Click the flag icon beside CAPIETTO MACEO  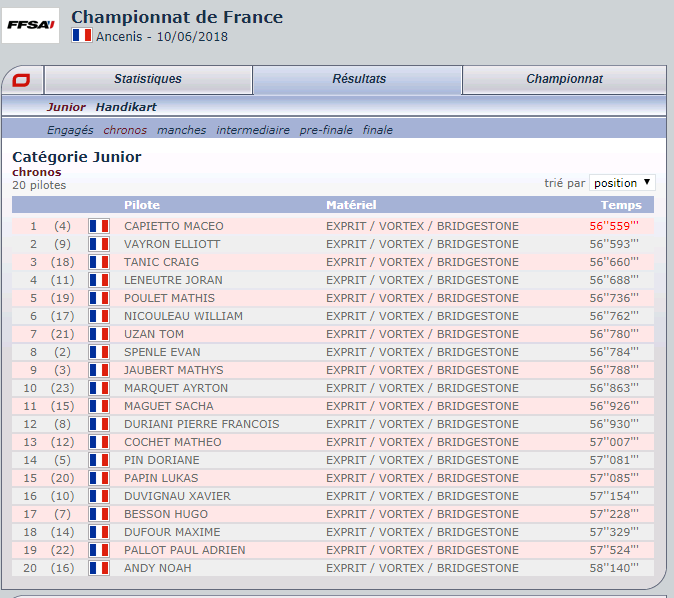(x=98, y=226)
